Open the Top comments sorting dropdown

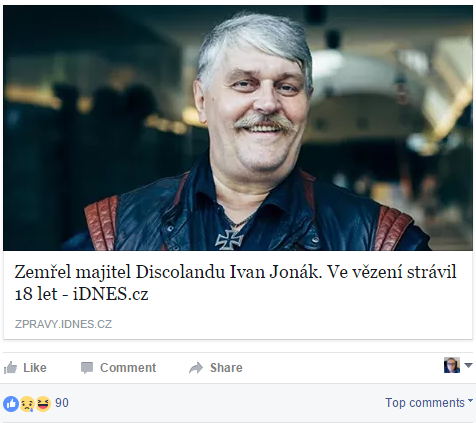pos(429,403)
